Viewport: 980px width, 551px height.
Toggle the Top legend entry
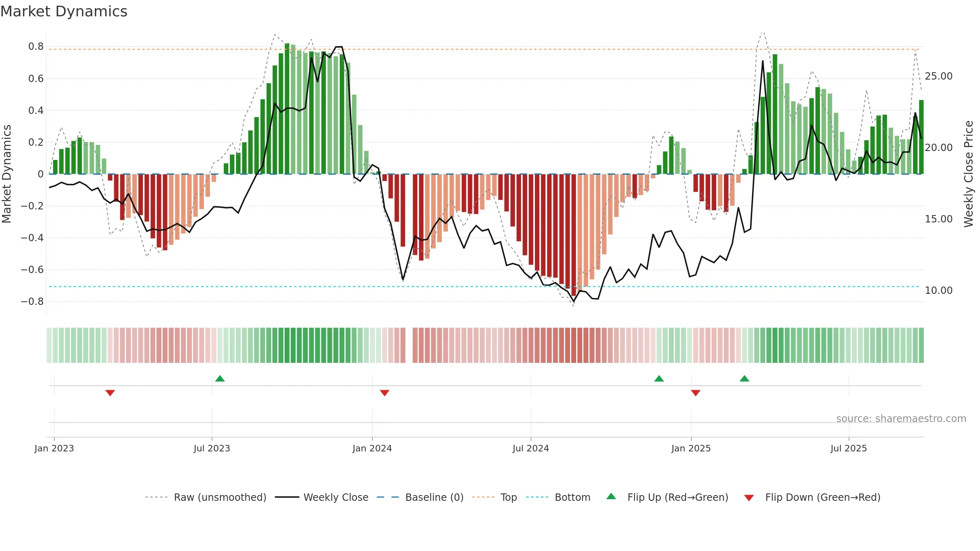494,497
